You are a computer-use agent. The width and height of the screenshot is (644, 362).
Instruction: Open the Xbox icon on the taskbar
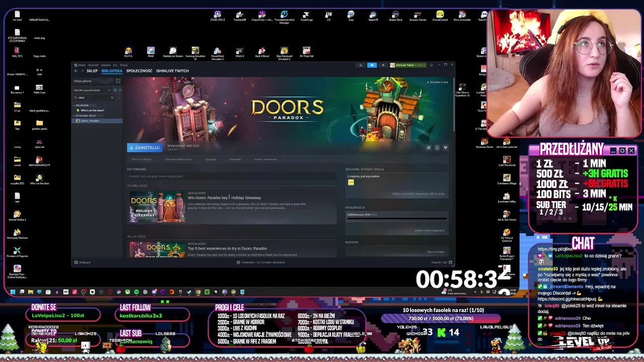pyautogui.click(x=128, y=292)
